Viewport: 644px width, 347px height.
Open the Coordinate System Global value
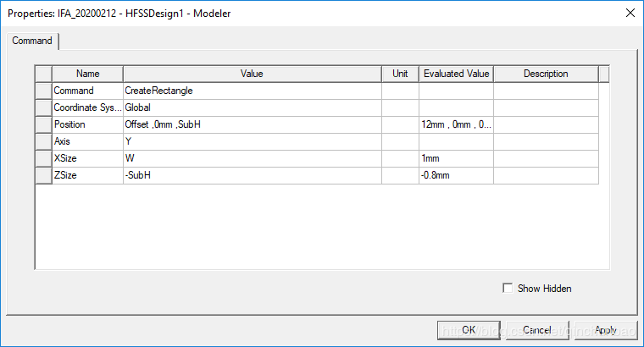[x=253, y=107]
